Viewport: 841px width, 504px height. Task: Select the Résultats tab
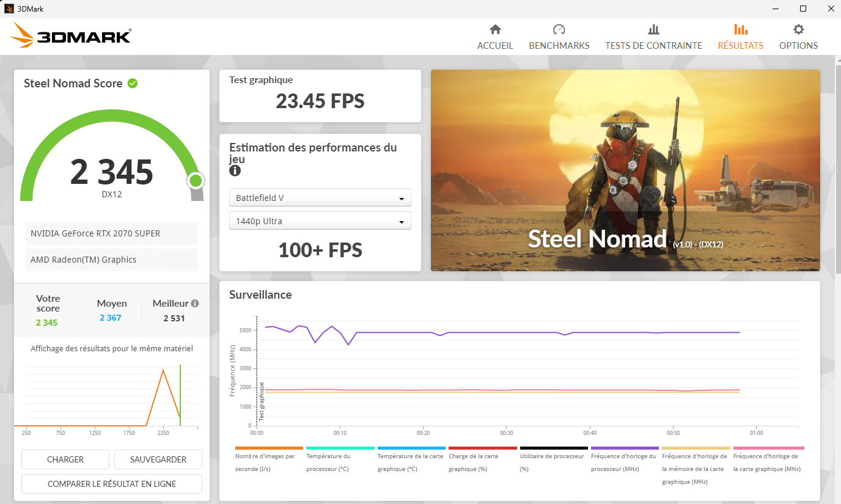(x=741, y=37)
